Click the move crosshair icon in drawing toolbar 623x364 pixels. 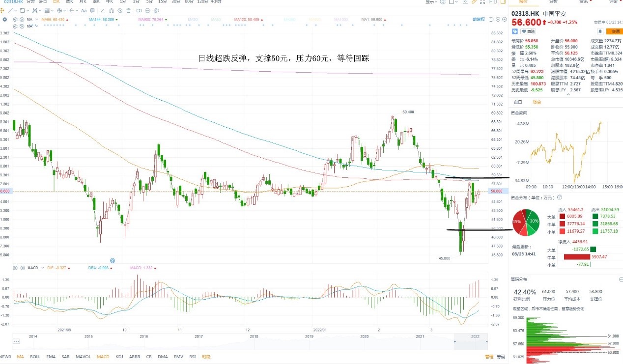coord(2,10)
